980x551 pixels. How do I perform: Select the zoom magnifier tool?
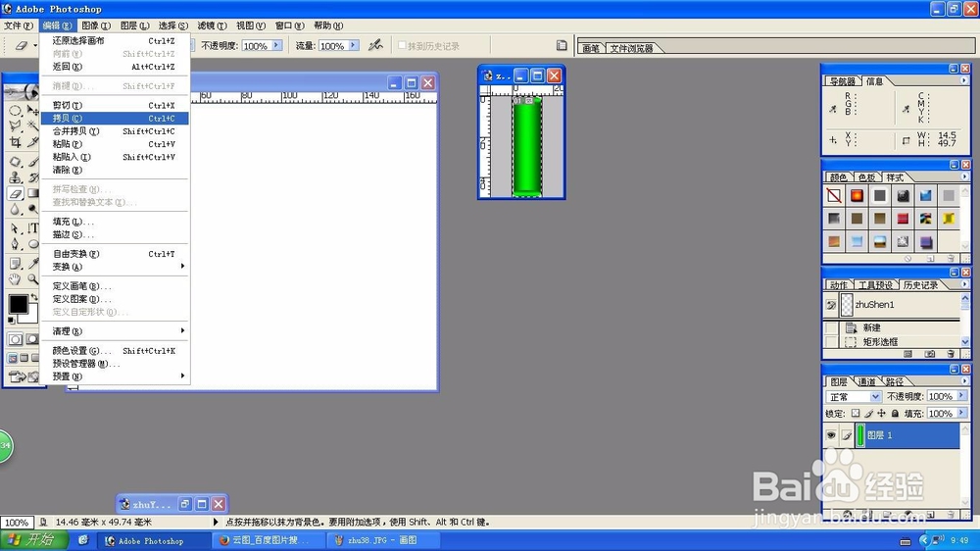[32, 279]
